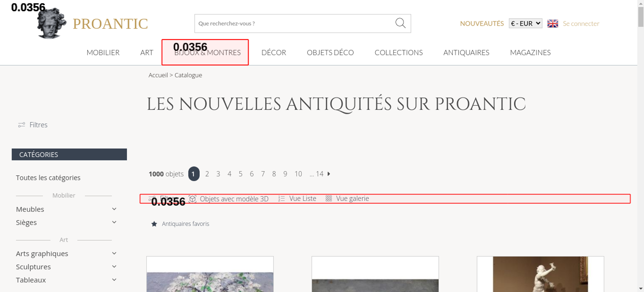Go to results page 2
This screenshot has height=292, width=644.
[207, 174]
